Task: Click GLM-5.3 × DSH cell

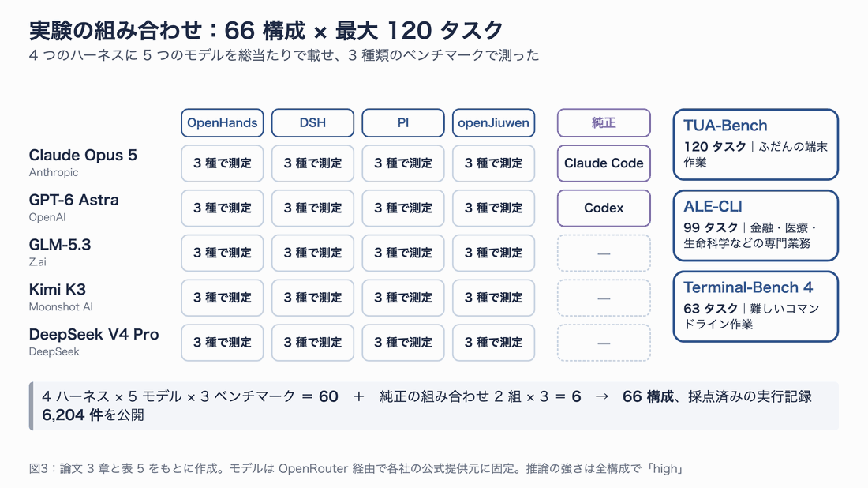Action: click(x=312, y=253)
